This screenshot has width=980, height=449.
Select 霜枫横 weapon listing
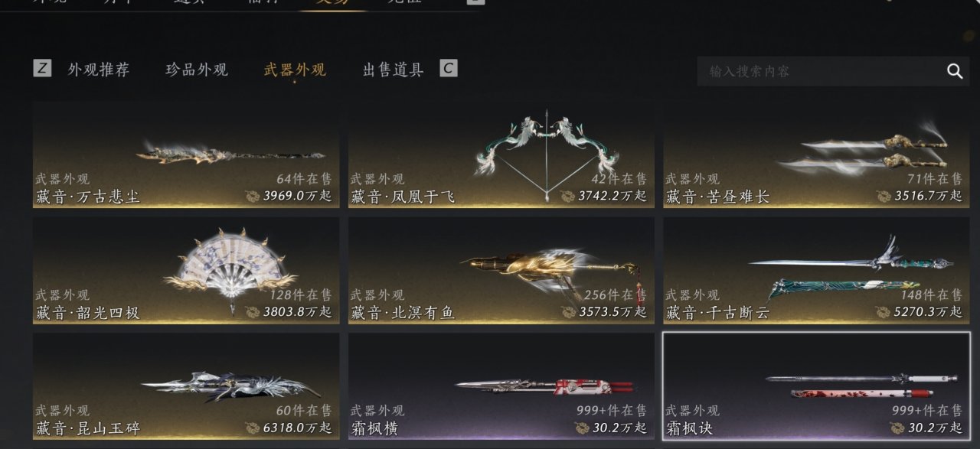click(x=501, y=386)
